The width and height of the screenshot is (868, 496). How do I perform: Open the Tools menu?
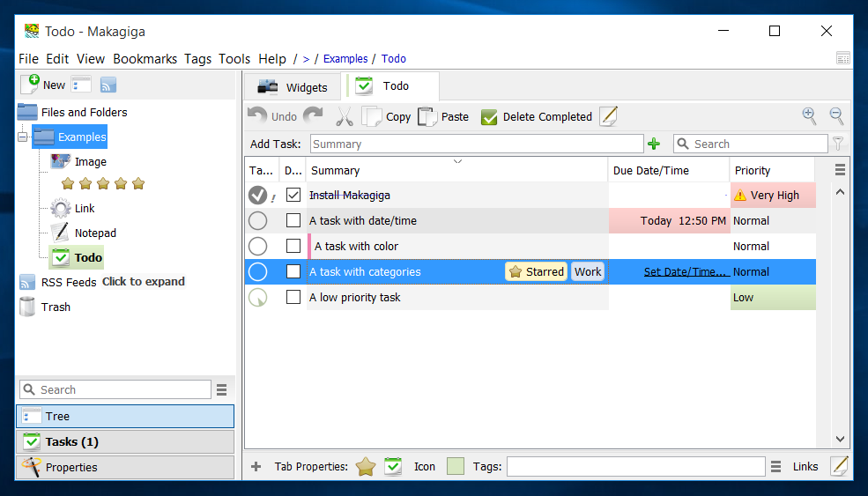pos(234,59)
